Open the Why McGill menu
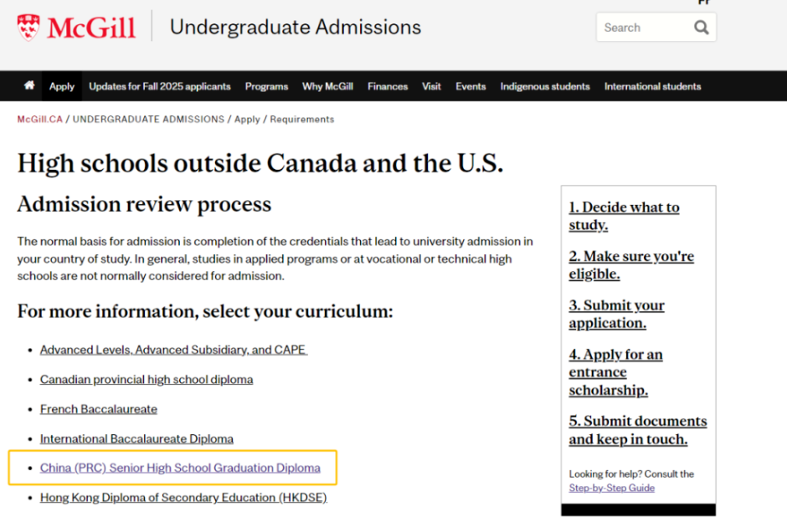787x532 pixels. 327,86
